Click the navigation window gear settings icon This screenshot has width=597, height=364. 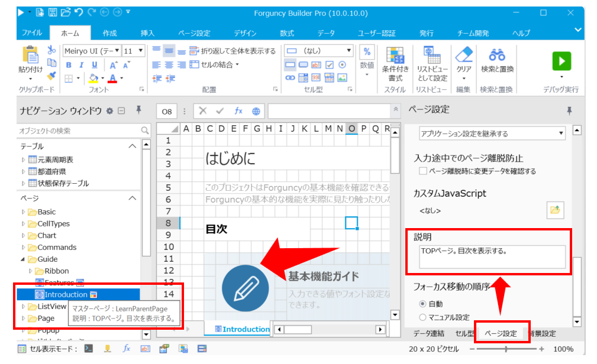(109, 110)
